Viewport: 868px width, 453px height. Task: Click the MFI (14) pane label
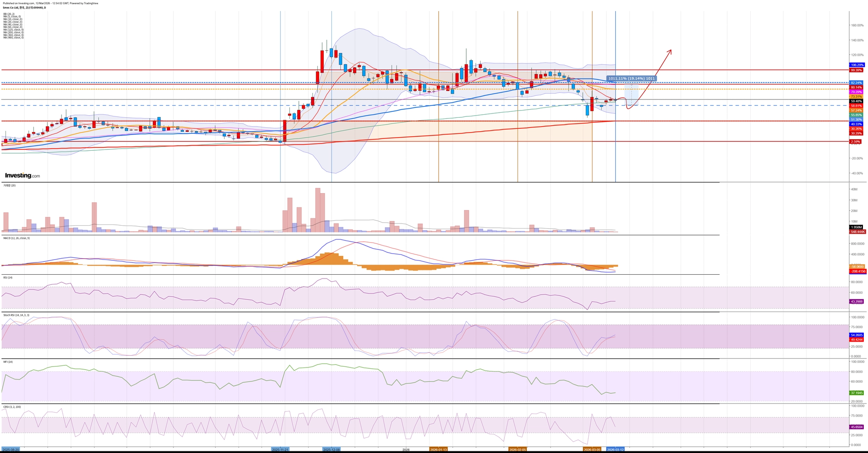coord(8,362)
